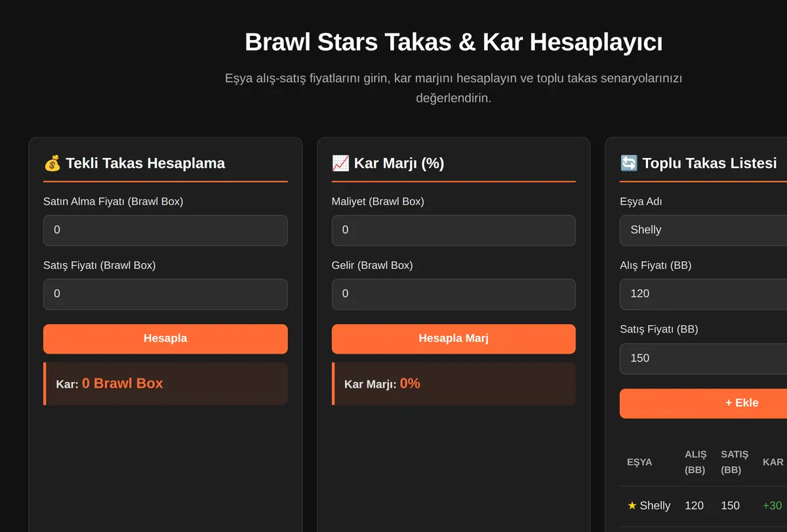Viewport: 787px width, 532px height.
Task: Click the Eşya Adı label
Action: (x=641, y=201)
